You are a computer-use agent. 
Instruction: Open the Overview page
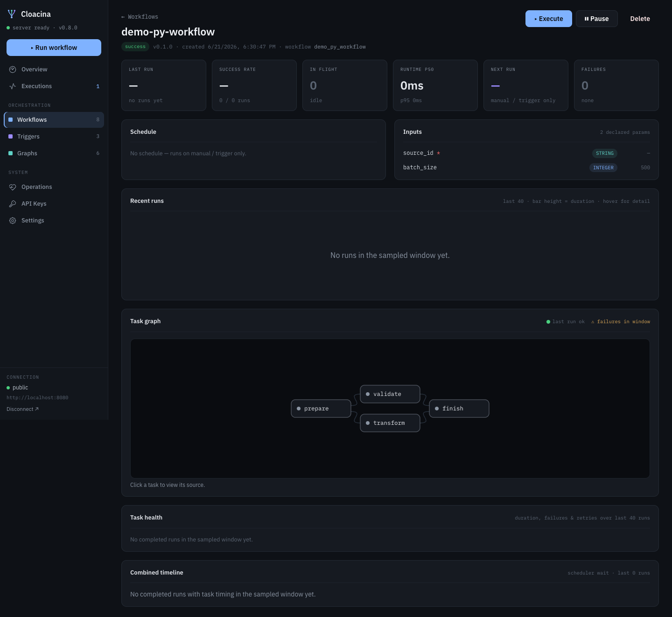(54, 69)
